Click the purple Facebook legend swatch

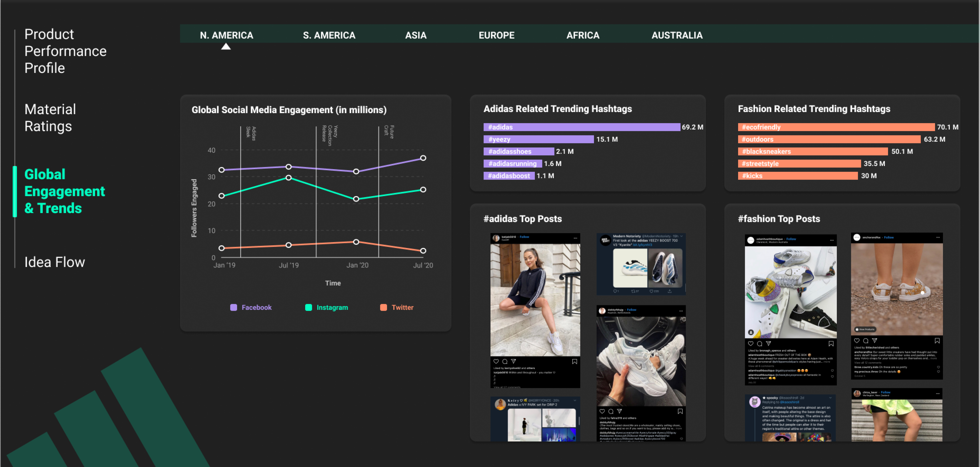click(x=234, y=307)
